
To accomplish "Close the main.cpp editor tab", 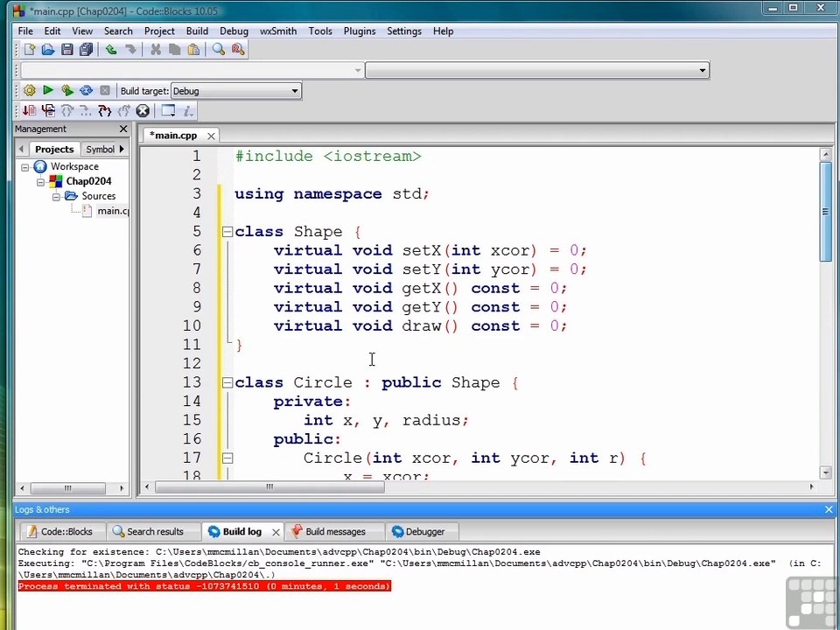I will [211, 136].
